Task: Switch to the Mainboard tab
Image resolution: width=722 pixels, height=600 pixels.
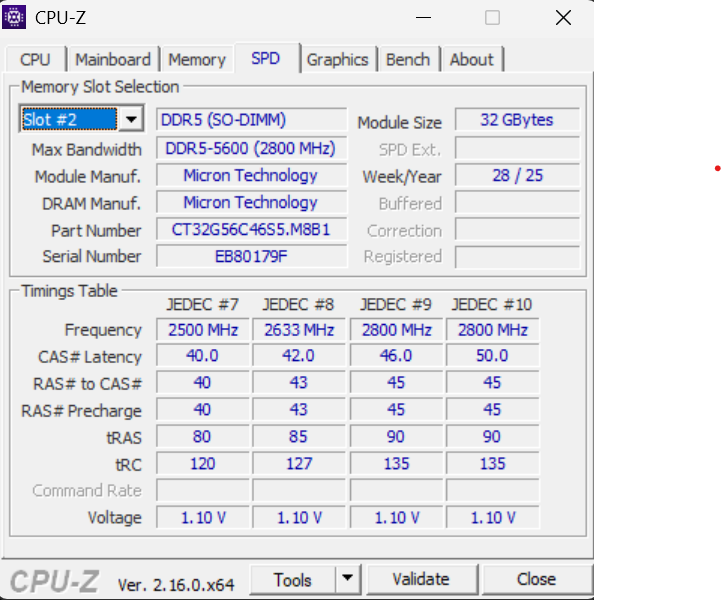Action: (x=113, y=59)
